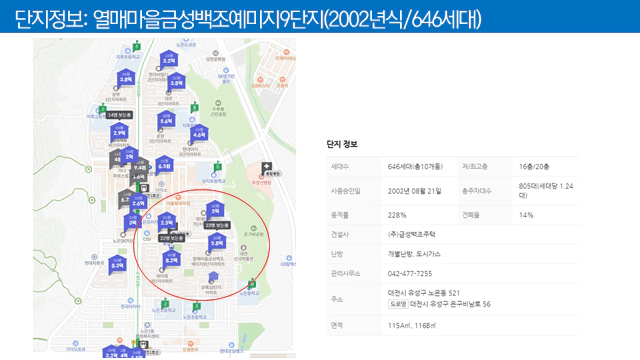Click the 16층/20층 floor value

click(534, 167)
